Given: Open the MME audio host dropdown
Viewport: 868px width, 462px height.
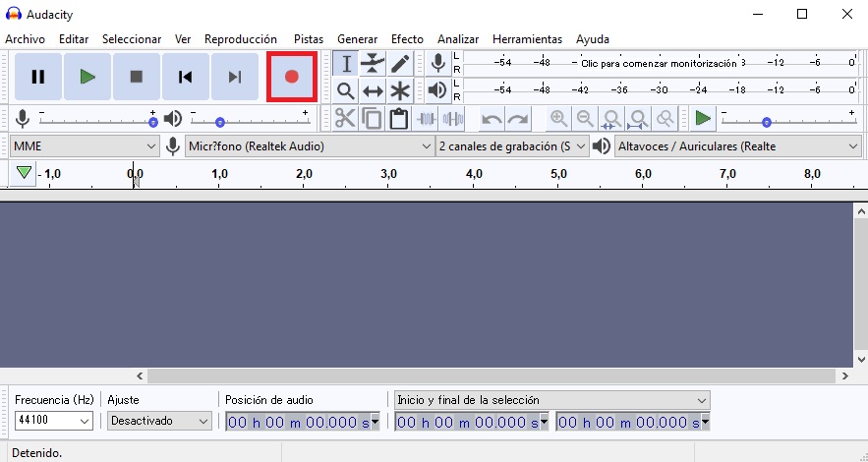Looking at the screenshot, I should [85, 146].
